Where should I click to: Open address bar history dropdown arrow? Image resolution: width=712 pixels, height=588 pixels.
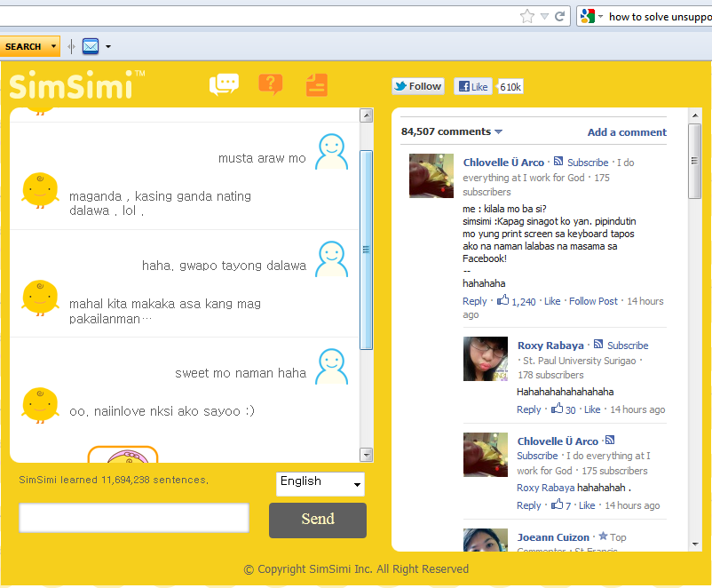point(544,17)
